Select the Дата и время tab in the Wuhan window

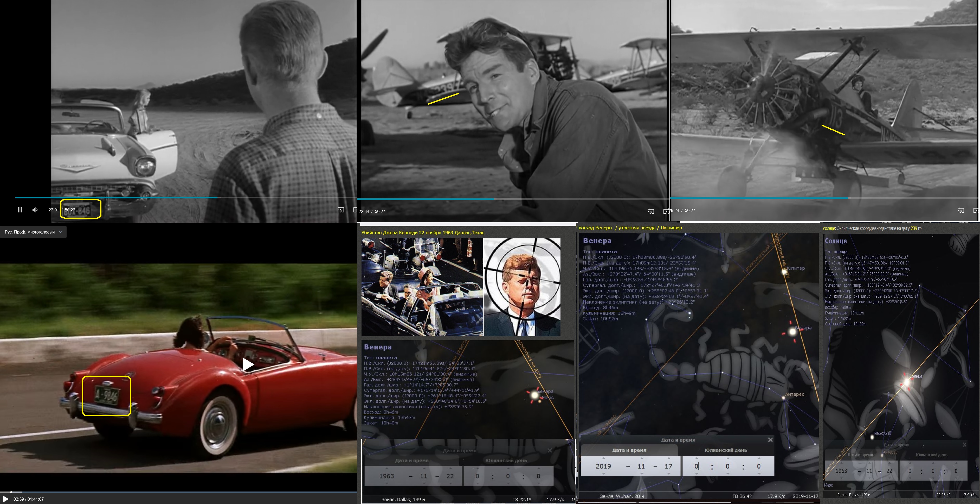[x=629, y=450]
